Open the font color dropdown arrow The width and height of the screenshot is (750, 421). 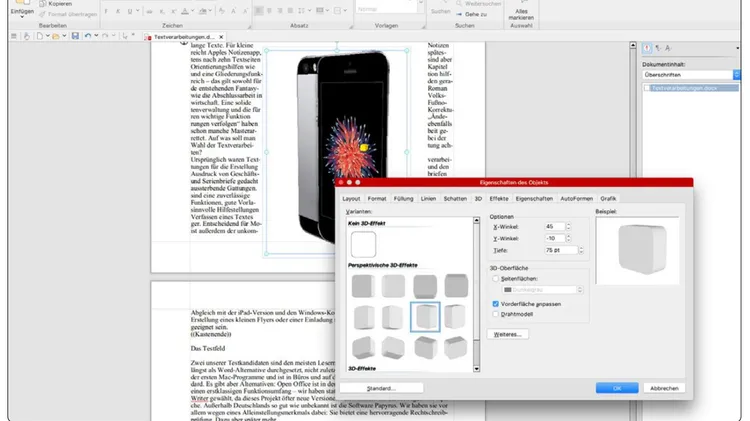pyautogui.click(x=193, y=11)
